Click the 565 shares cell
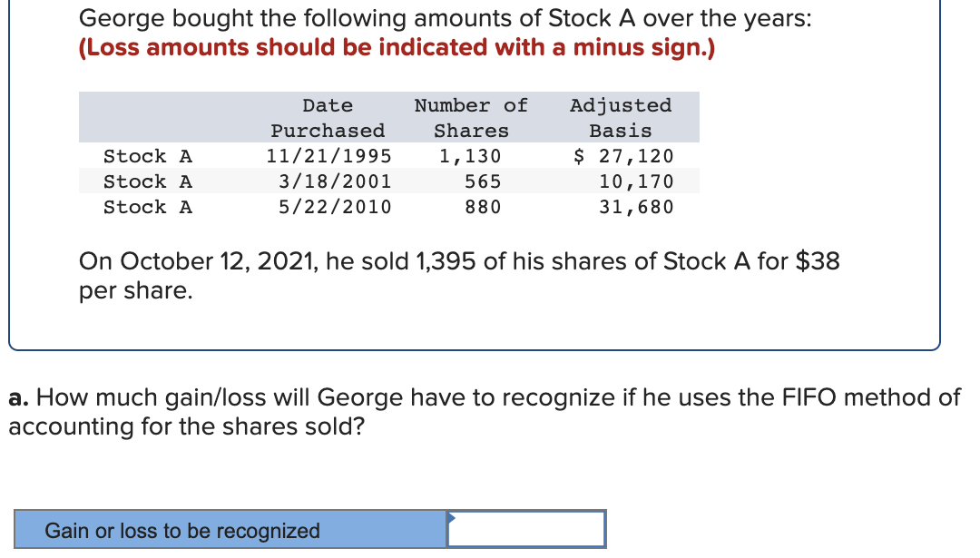The image size is (980, 558). click(x=483, y=181)
